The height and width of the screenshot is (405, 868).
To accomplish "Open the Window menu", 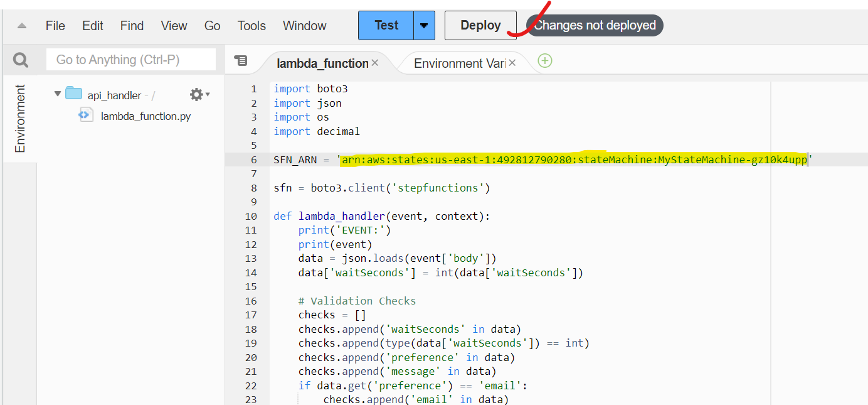I will click(x=304, y=26).
